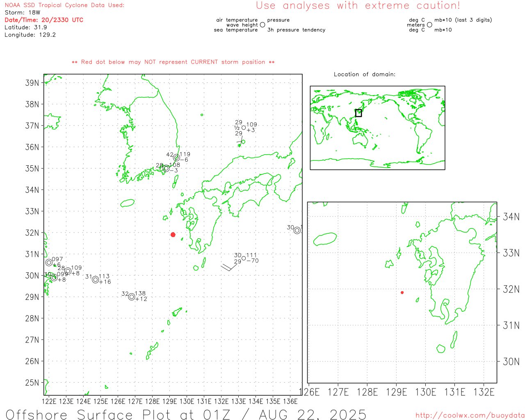Click the red storm dot in zoomed inset map

click(x=402, y=292)
